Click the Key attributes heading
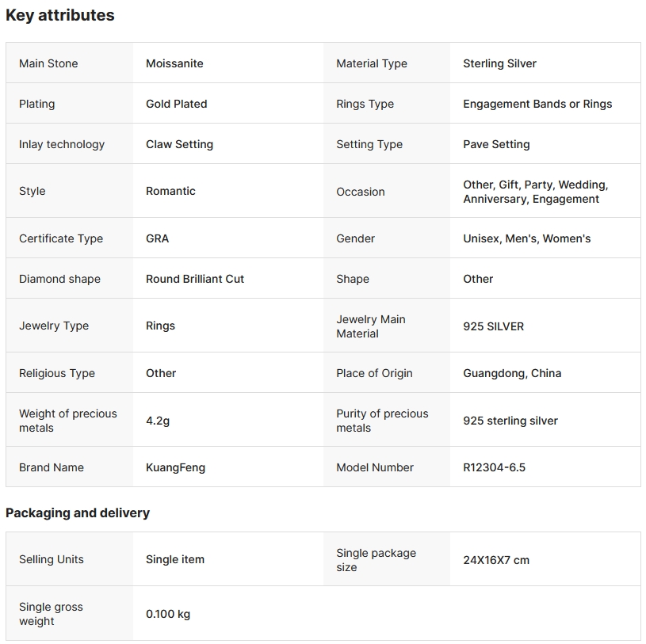This screenshot has height=644, width=646. (x=60, y=15)
